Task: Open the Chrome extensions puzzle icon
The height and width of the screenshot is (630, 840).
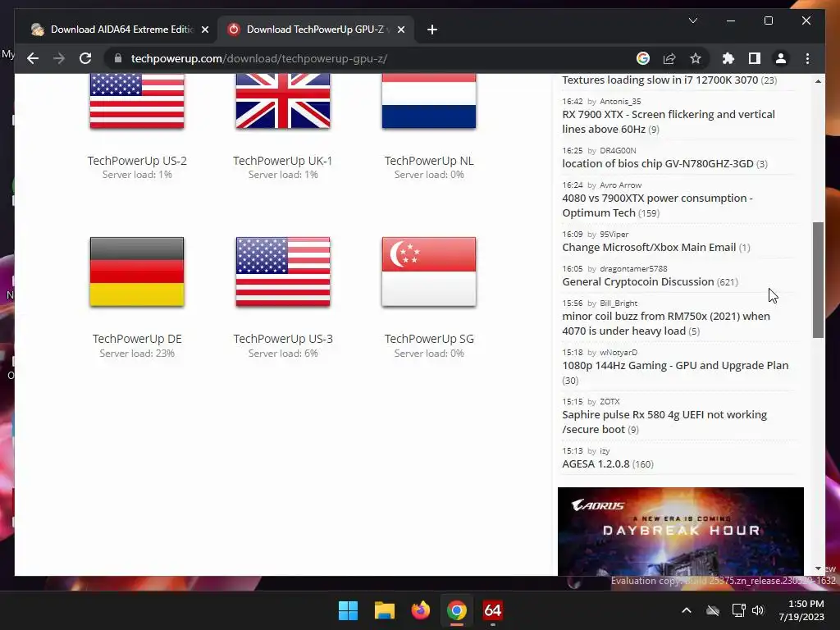Action: pos(728,58)
